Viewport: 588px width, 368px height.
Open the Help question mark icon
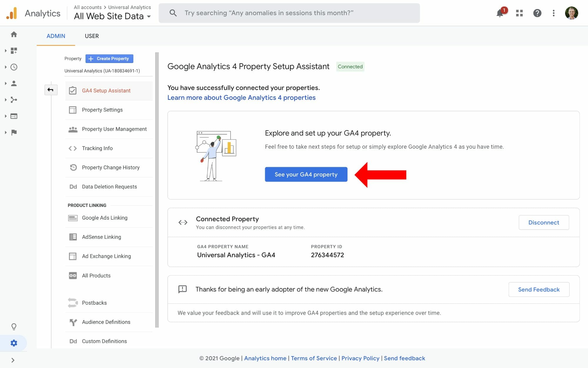pos(537,13)
